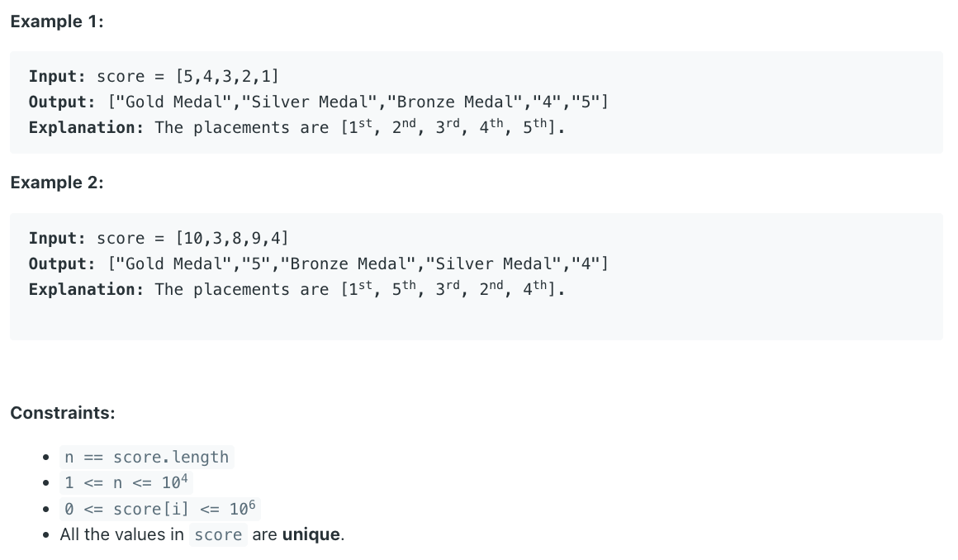Click Example 1 Explanation label
The image size is (958, 560).
tap(86, 128)
